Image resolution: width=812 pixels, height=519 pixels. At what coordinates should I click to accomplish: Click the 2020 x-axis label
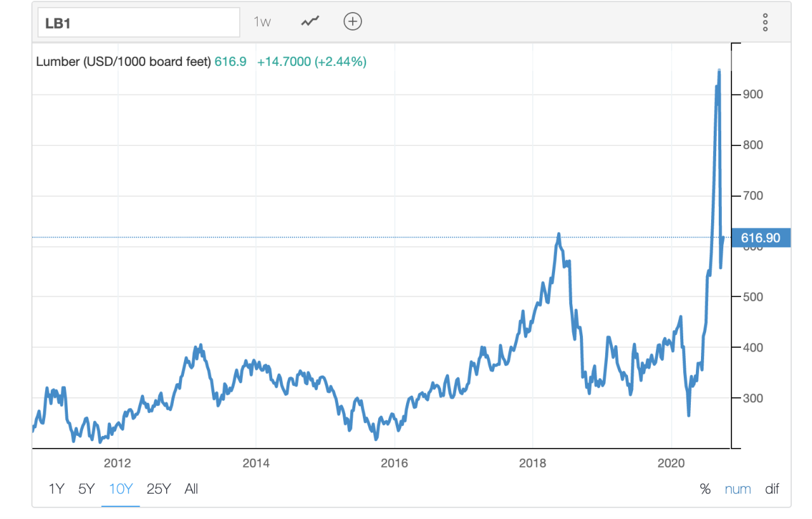(x=671, y=463)
